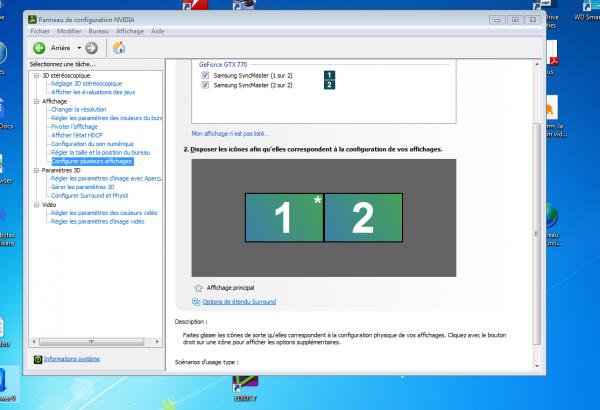Click the main pane scroll down arrow
The width and height of the screenshot is (600, 410).
click(537, 366)
